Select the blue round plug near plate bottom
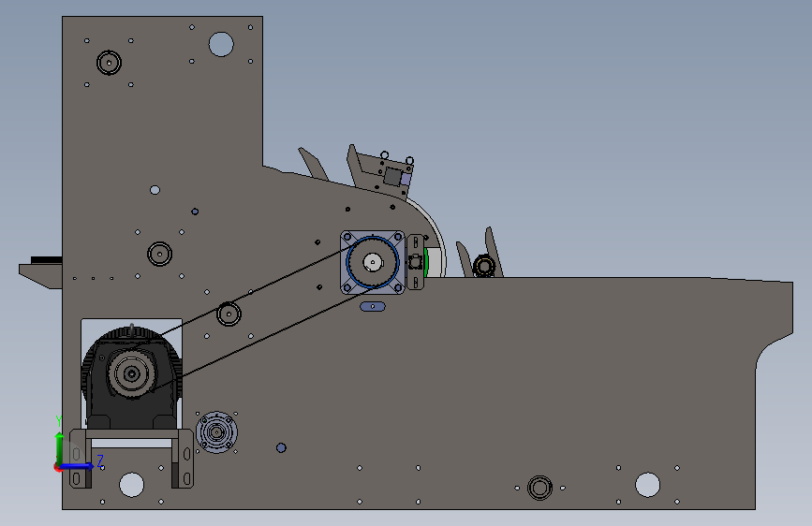 click(281, 447)
